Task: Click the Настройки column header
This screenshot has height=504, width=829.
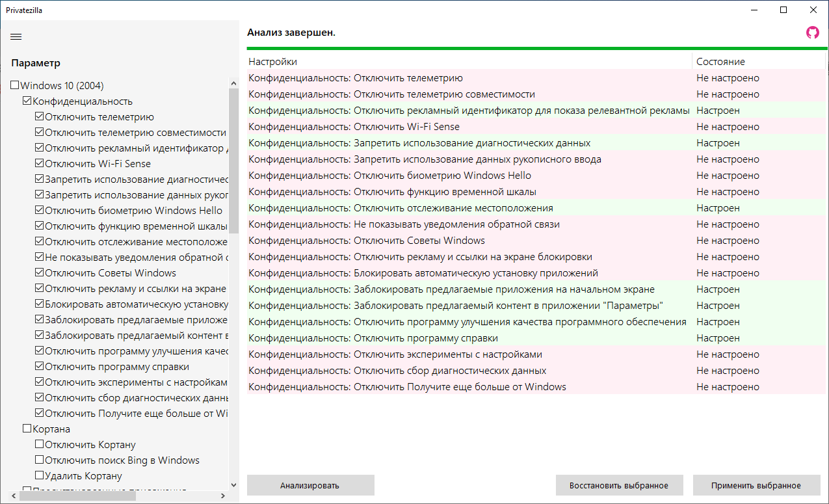Action: click(x=273, y=62)
